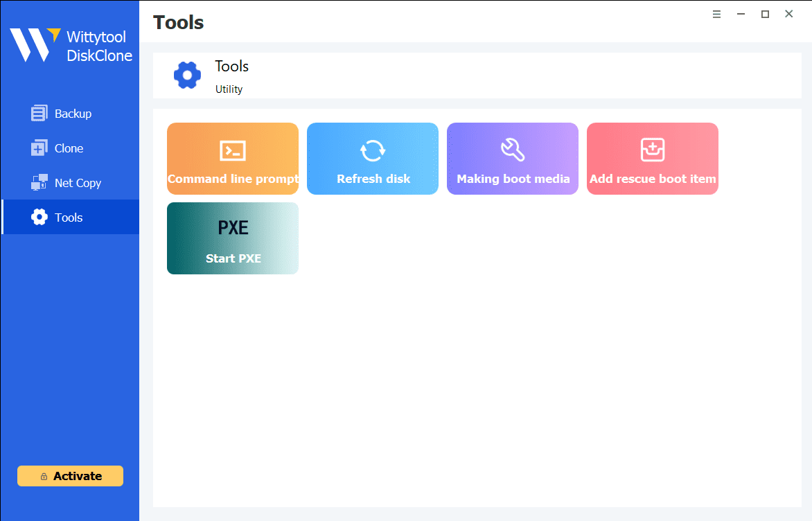
Task: Select the Making boot media wrench icon
Action: [513, 150]
